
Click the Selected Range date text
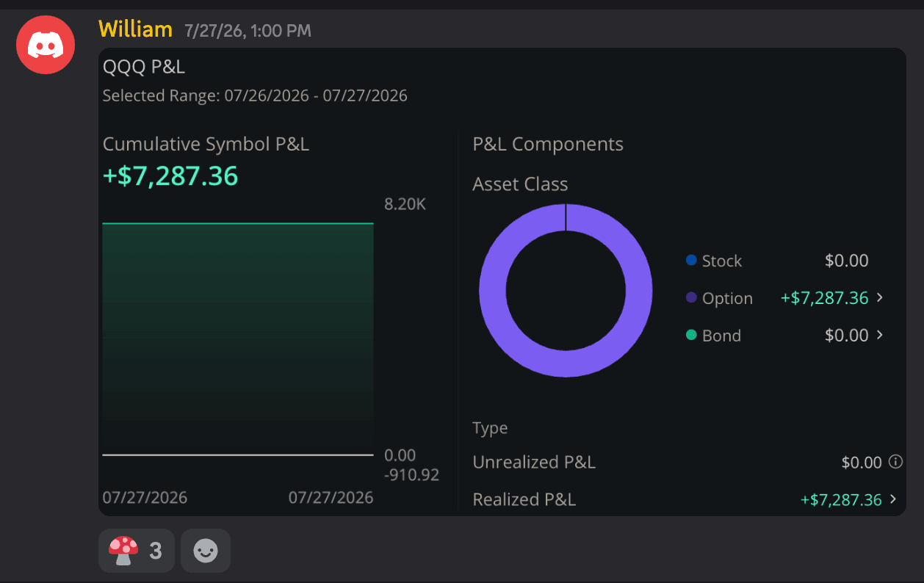coord(255,95)
